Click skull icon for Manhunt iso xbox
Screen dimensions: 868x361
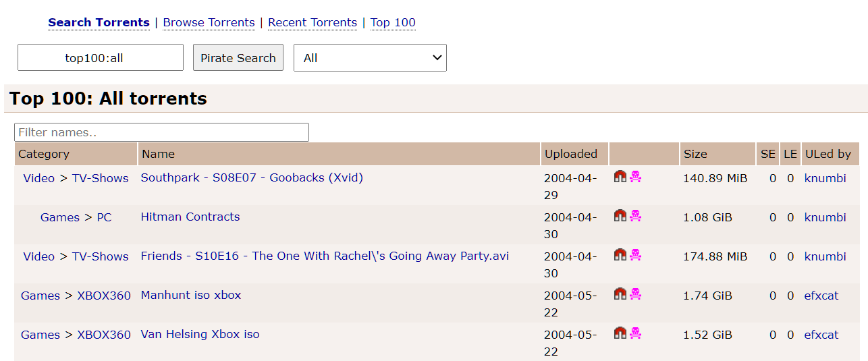pyautogui.click(x=635, y=294)
